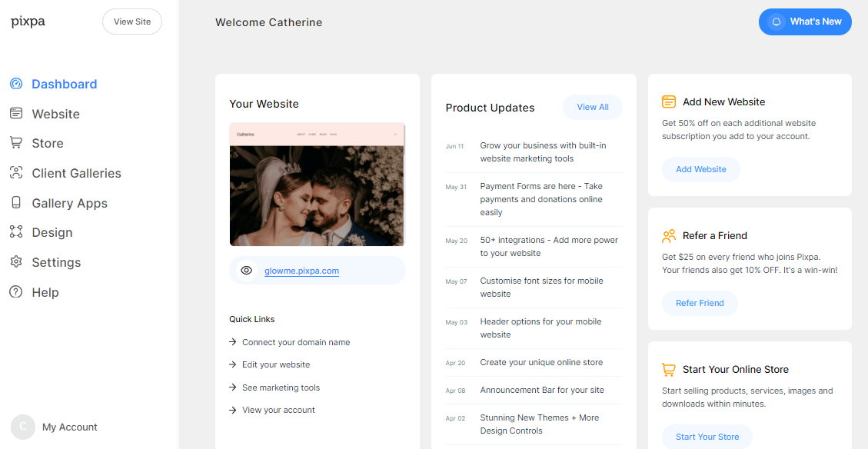Click the arrow next to View your account

pos(233,410)
